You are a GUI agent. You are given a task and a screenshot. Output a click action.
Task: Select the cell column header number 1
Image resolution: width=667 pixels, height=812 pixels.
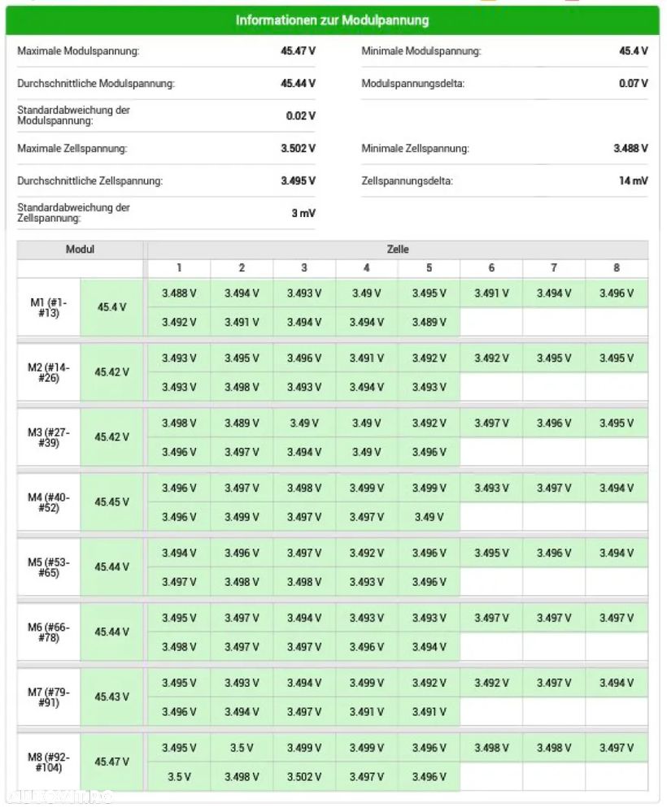click(x=179, y=267)
